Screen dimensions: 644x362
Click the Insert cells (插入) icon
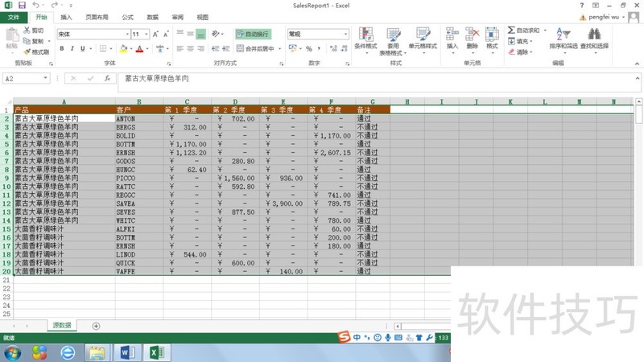coord(452,34)
